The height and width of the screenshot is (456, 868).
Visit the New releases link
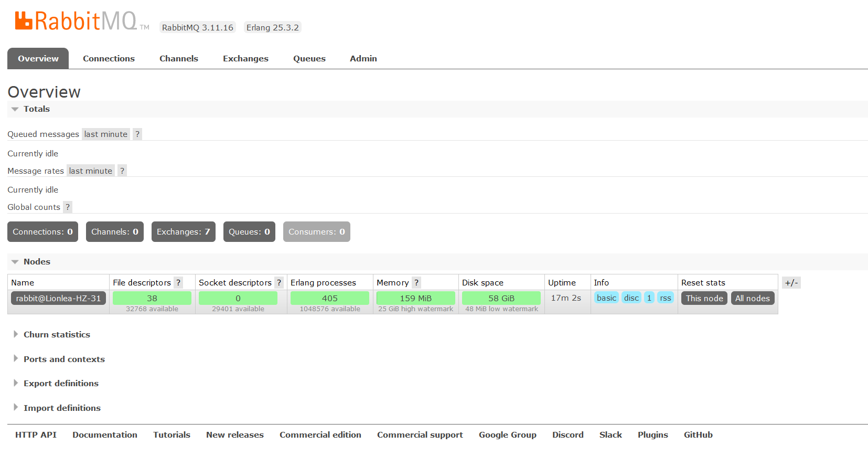235,435
